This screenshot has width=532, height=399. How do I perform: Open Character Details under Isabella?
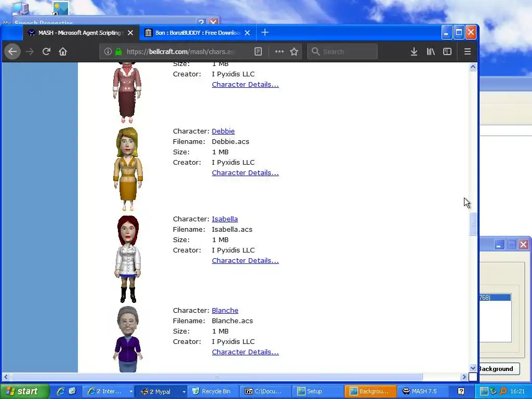point(245,261)
